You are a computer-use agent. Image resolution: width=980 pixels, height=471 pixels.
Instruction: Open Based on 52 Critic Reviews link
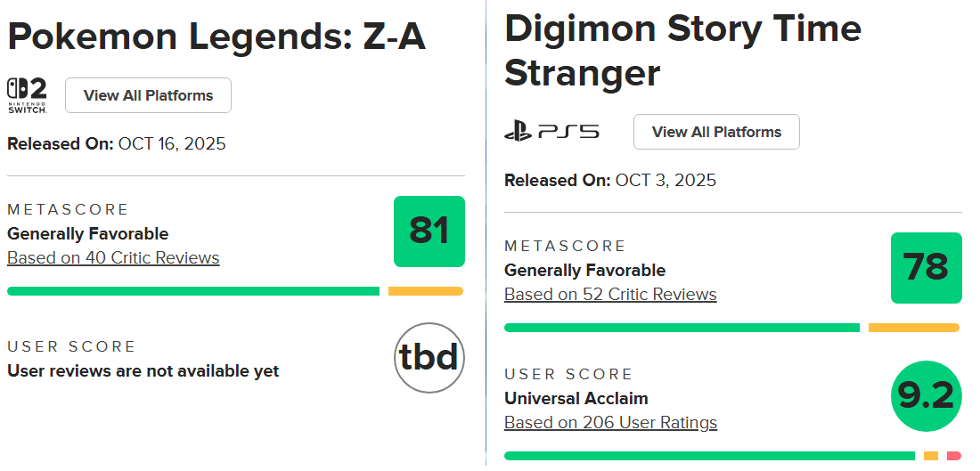610,294
